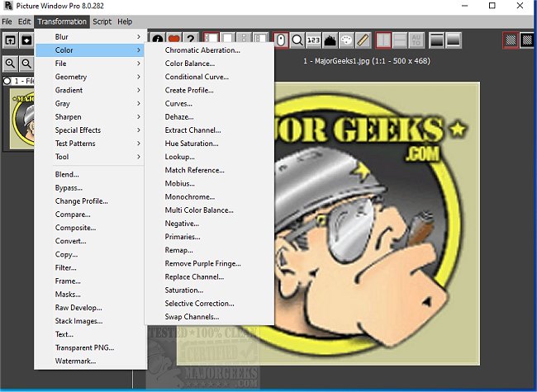Image resolution: width=537 pixels, height=392 pixels.
Task: Select the magnifier tool in toolbar
Action: 297,39
